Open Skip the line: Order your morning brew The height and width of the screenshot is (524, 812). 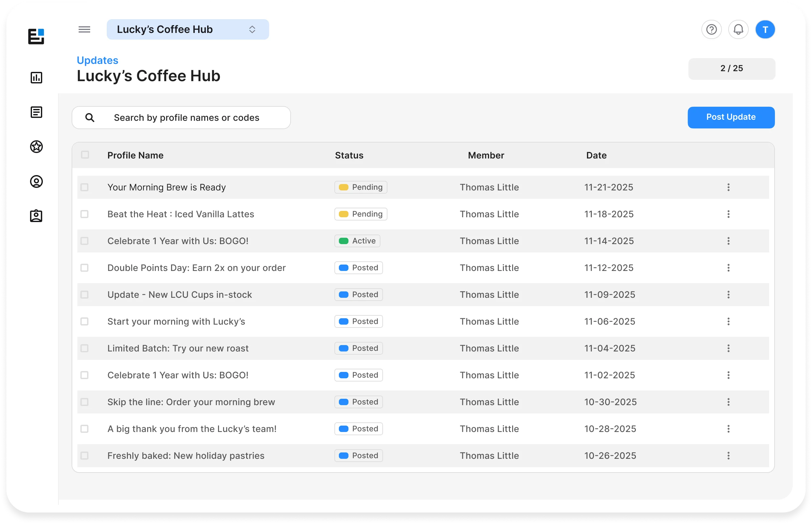coord(191,402)
